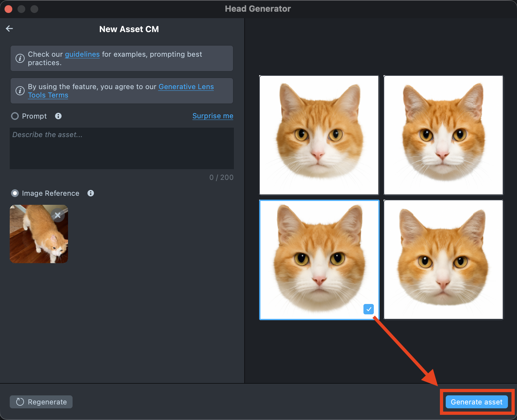
Task: Close the Head Generator window
Action: [x=9, y=9]
